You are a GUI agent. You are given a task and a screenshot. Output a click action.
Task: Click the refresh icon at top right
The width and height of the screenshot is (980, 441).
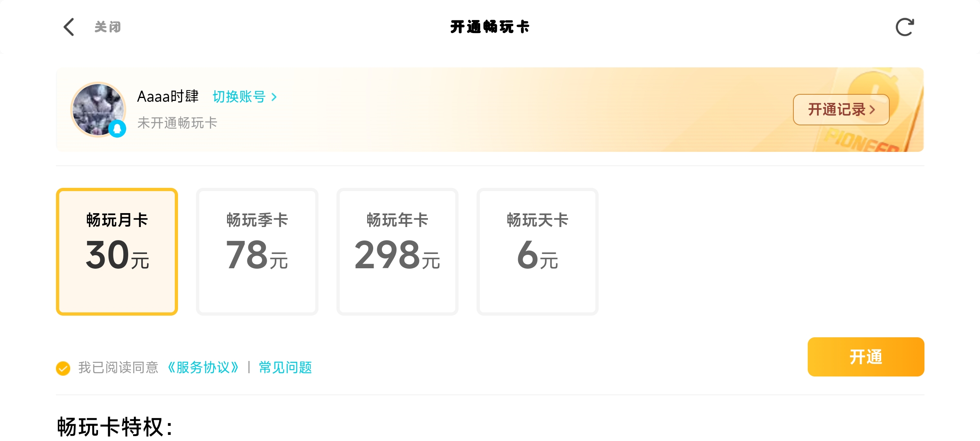click(x=904, y=27)
